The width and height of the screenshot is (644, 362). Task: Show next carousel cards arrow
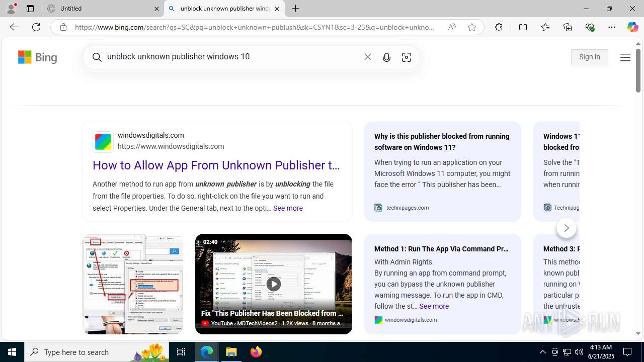[x=567, y=228]
